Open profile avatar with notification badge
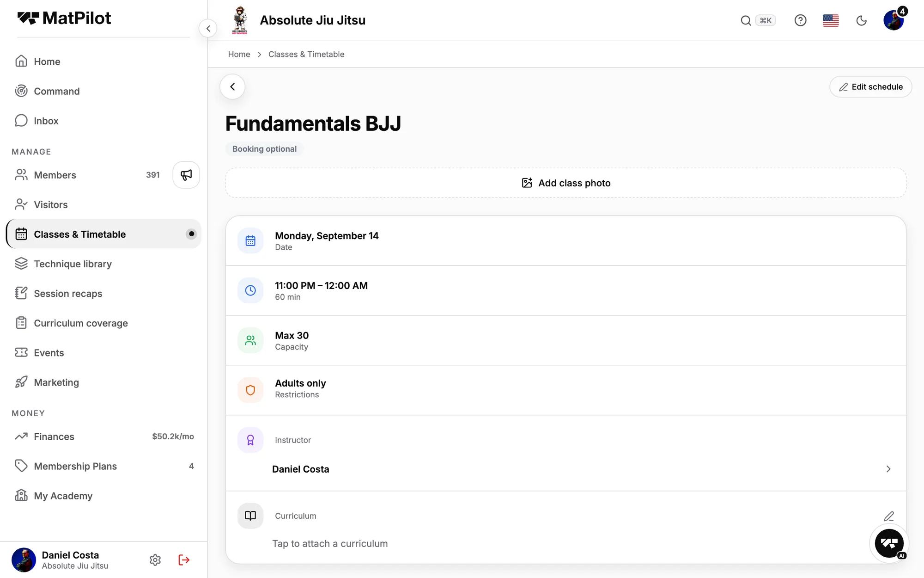The height and width of the screenshot is (578, 924). (x=894, y=20)
